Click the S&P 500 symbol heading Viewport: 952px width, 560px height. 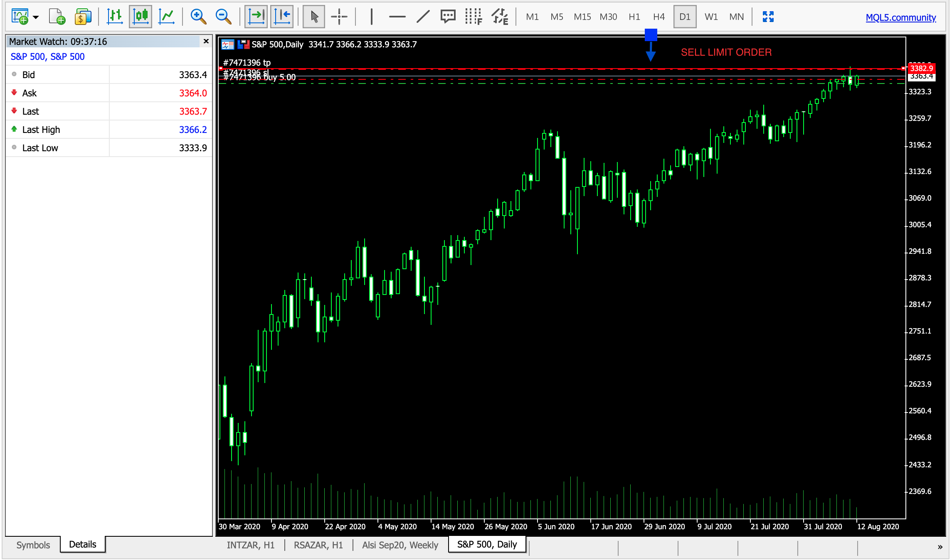(47, 56)
